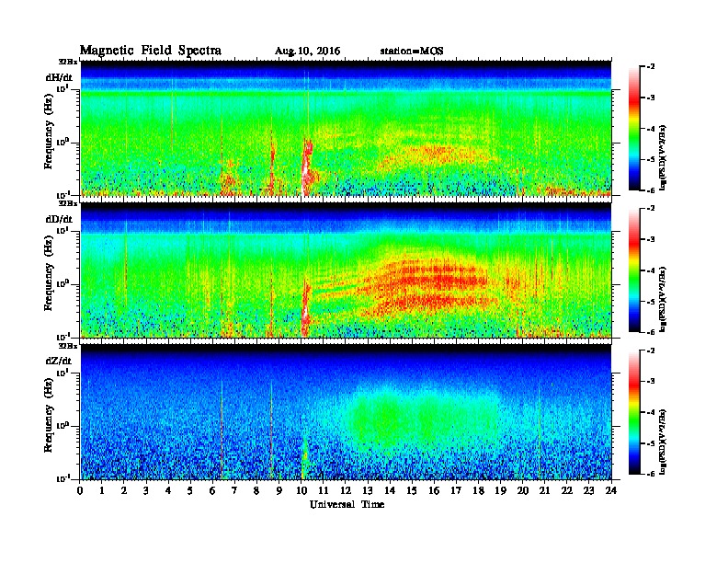Click the "dH/dt" panel label
This screenshot has width=728, height=563.
[59, 77]
